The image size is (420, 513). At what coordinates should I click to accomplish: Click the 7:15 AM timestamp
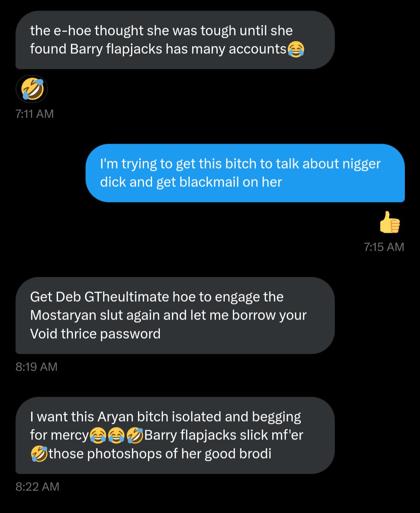coord(384,247)
